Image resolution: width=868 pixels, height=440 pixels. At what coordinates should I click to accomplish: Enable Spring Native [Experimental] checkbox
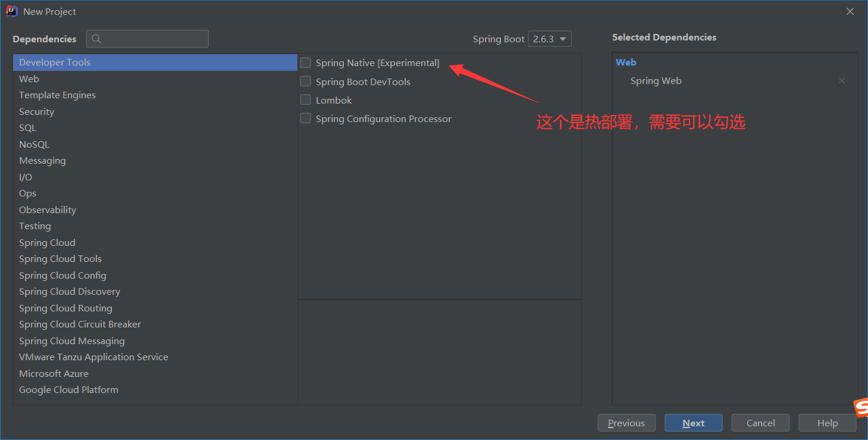[305, 63]
